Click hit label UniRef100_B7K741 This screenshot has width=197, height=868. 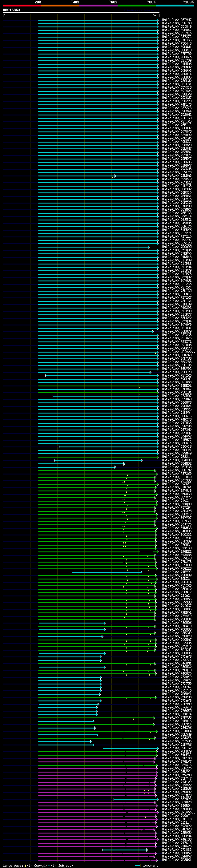click(x=177, y=487)
